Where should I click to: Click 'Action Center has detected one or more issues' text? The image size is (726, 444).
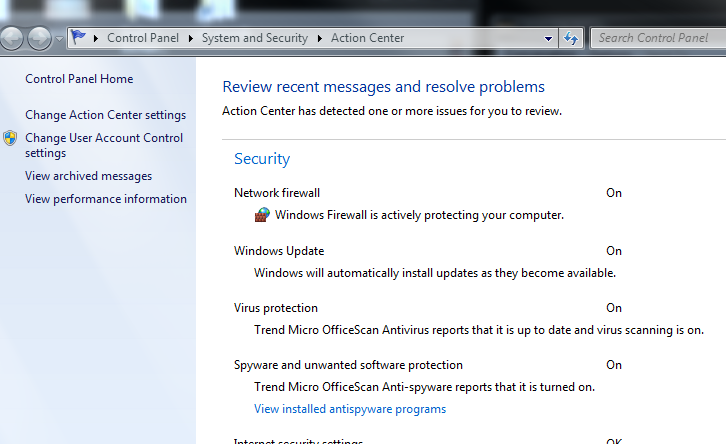click(x=392, y=111)
